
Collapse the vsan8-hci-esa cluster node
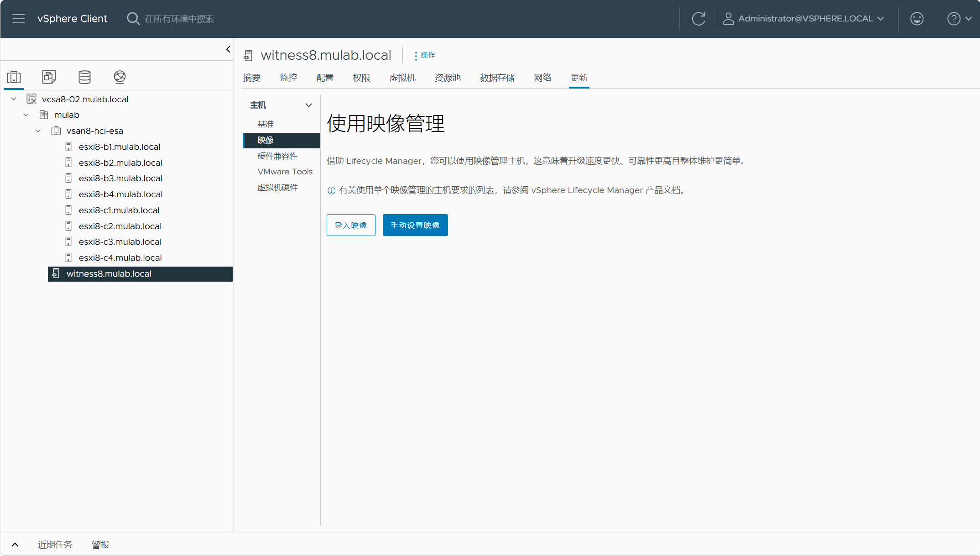click(38, 131)
